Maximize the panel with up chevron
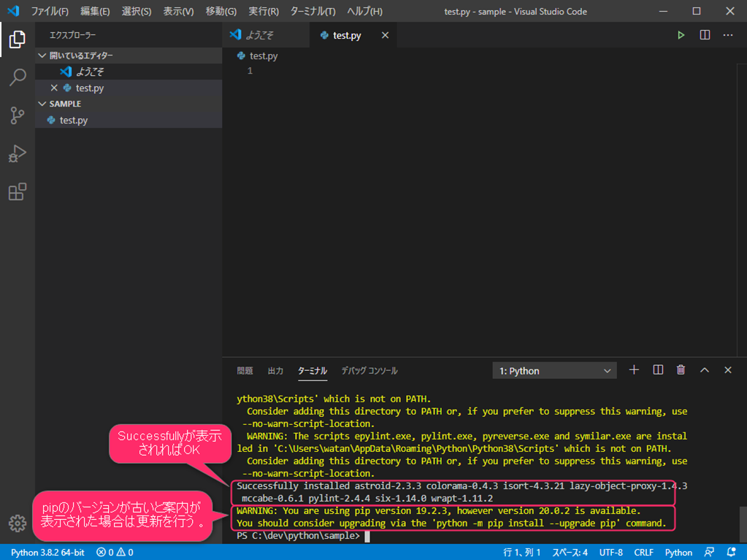The image size is (747, 560). coord(705,370)
